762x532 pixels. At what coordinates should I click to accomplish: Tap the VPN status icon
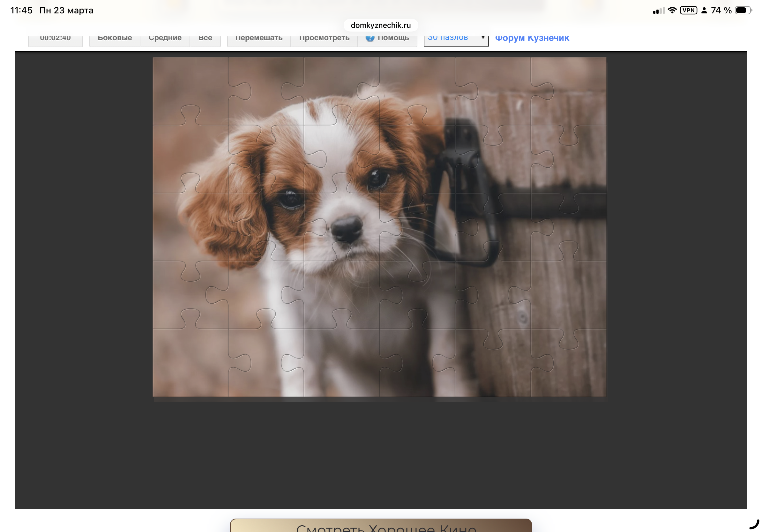point(688,10)
